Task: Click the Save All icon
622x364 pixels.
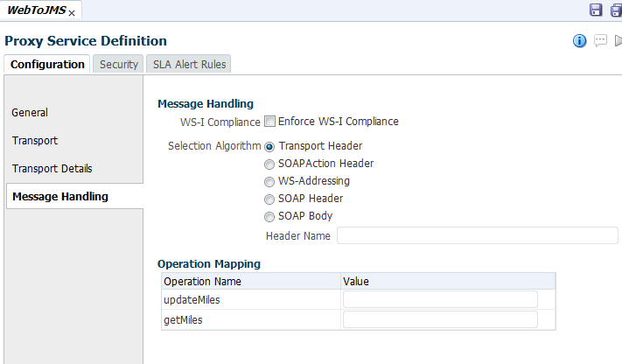Action: click(x=615, y=10)
